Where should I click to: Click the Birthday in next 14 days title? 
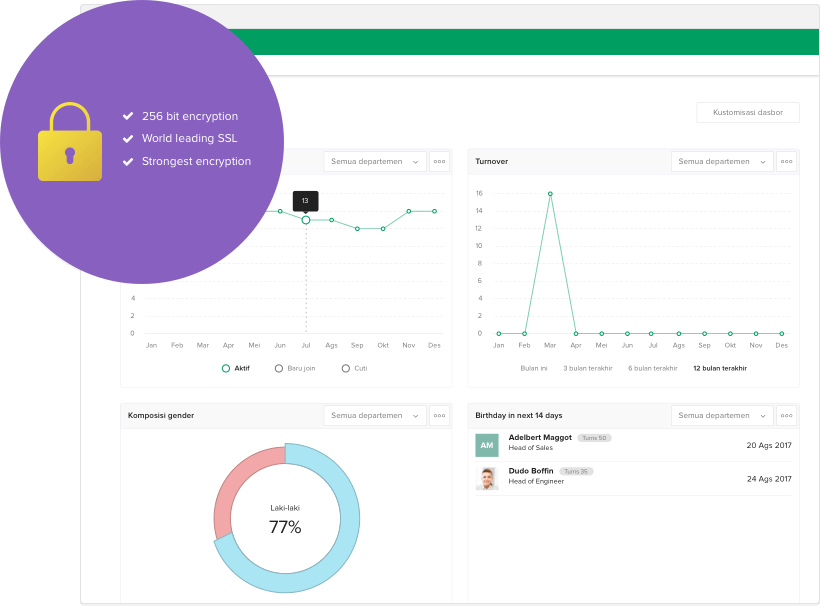[519, 416]
